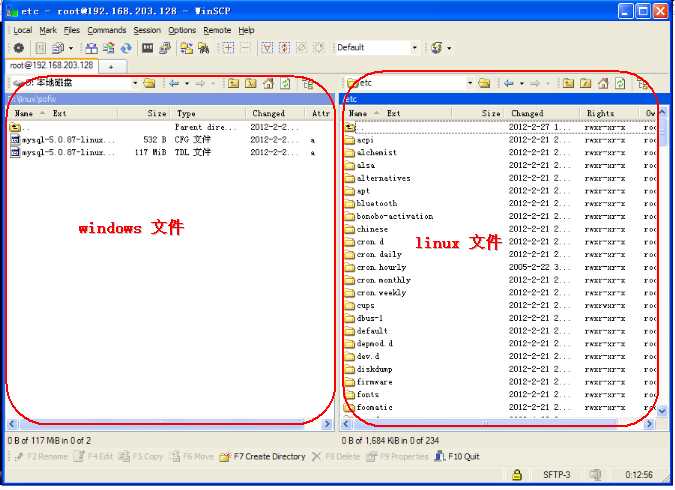Go to parent directory in the local panel
675x490 pixels.
point(233,83)
